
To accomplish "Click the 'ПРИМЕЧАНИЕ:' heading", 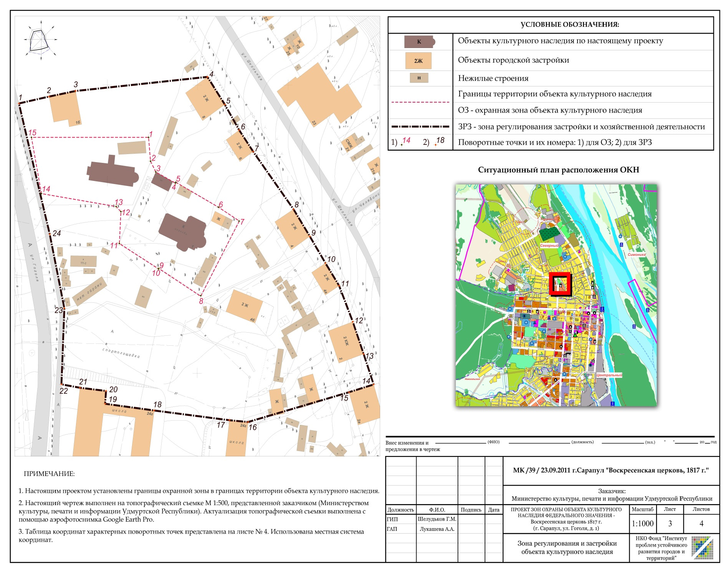I will [49, 474].
